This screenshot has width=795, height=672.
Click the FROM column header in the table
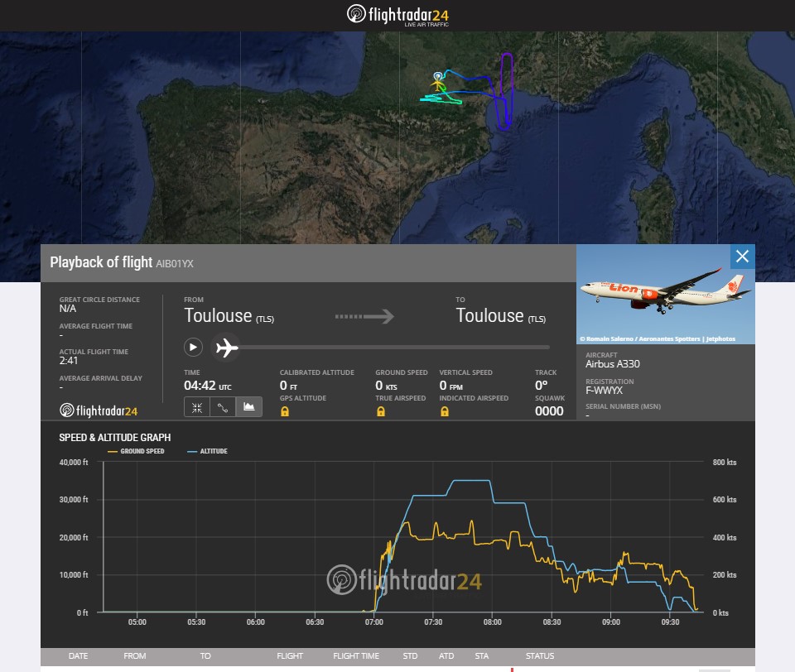click(134, 655)
